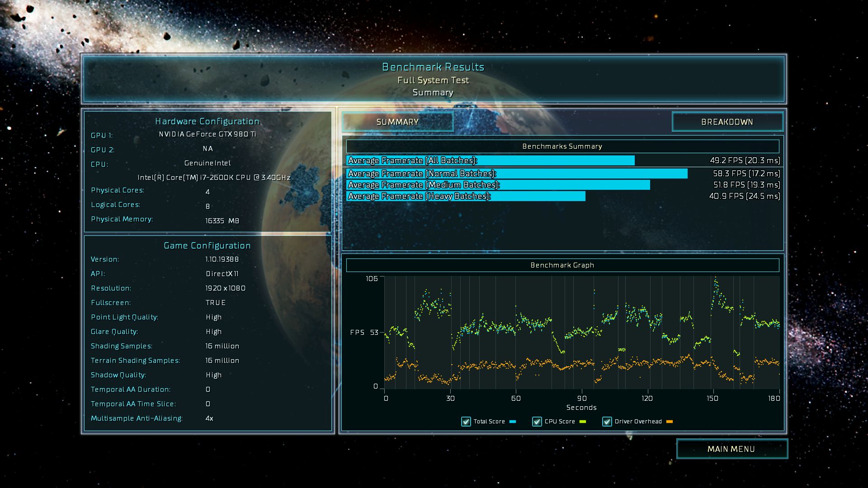This screenshot has height=488, width=868.
Task: Click NVIDIA GeForce GTX 980 Ti text
Action: click(x=208, y=134)
